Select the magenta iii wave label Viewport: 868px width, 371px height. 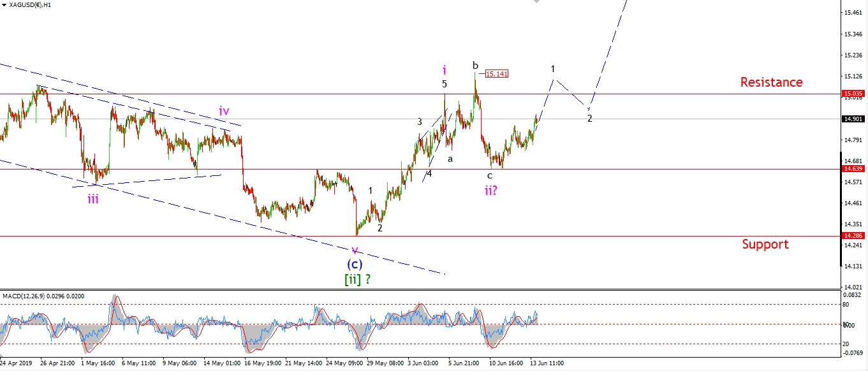click(93, 199)
